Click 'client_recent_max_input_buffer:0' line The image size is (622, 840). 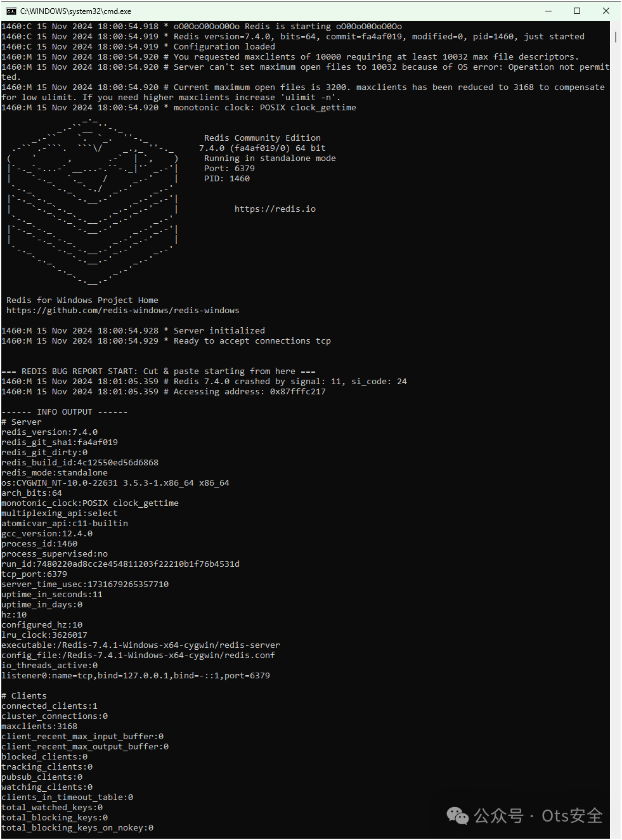[82, 737]
